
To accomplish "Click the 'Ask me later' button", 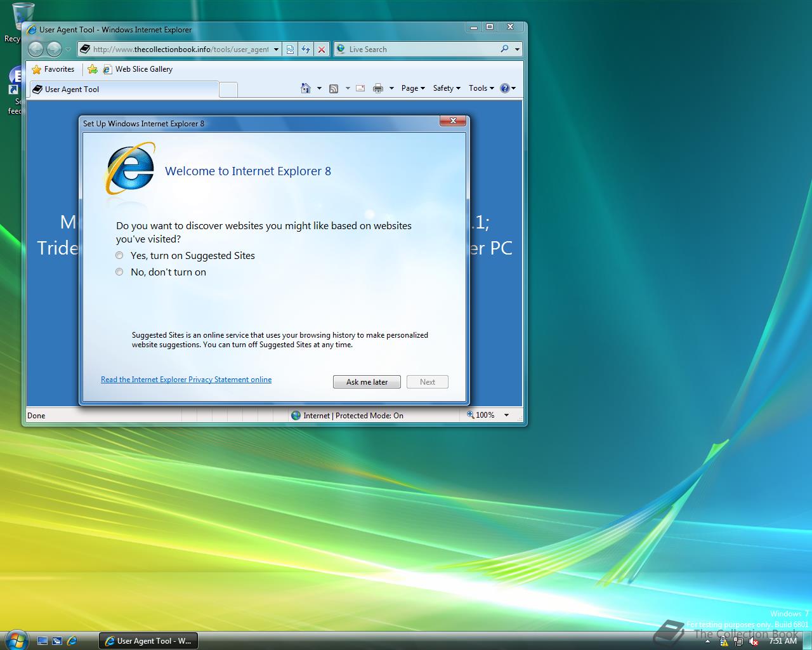I will pos(367,381).
